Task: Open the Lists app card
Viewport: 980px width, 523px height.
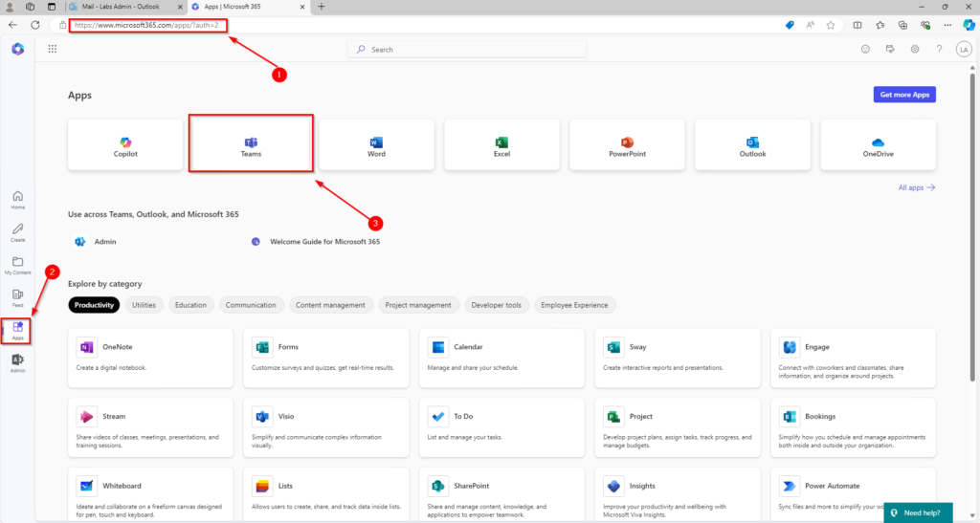Action: (x=326, y=494)
